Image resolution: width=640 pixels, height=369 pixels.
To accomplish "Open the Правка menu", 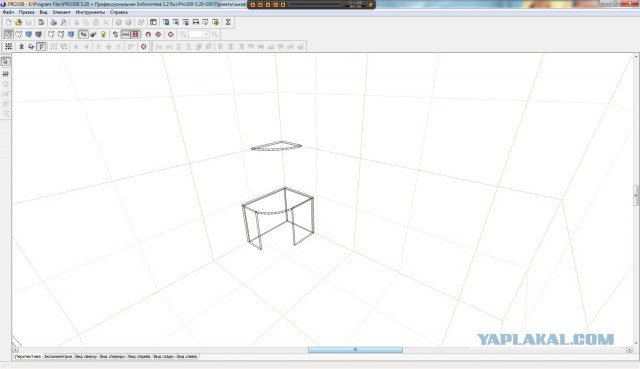I will (x=27, y=12).
